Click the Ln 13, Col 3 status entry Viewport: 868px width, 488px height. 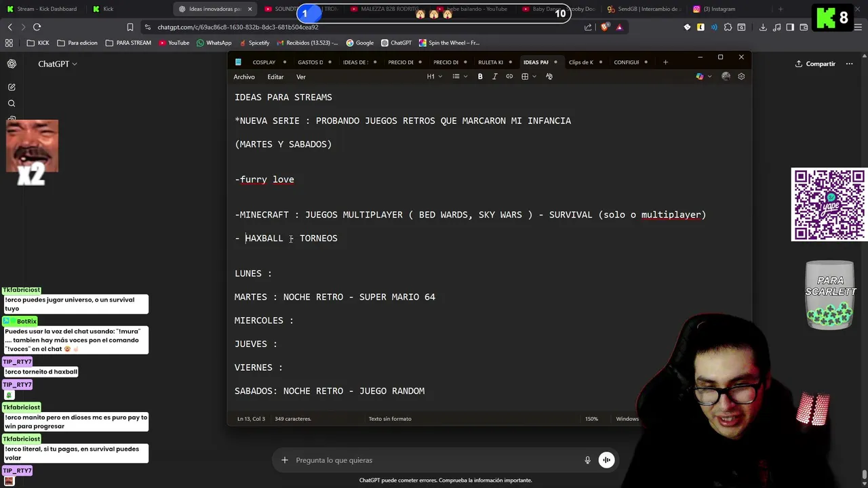point(251,419)
